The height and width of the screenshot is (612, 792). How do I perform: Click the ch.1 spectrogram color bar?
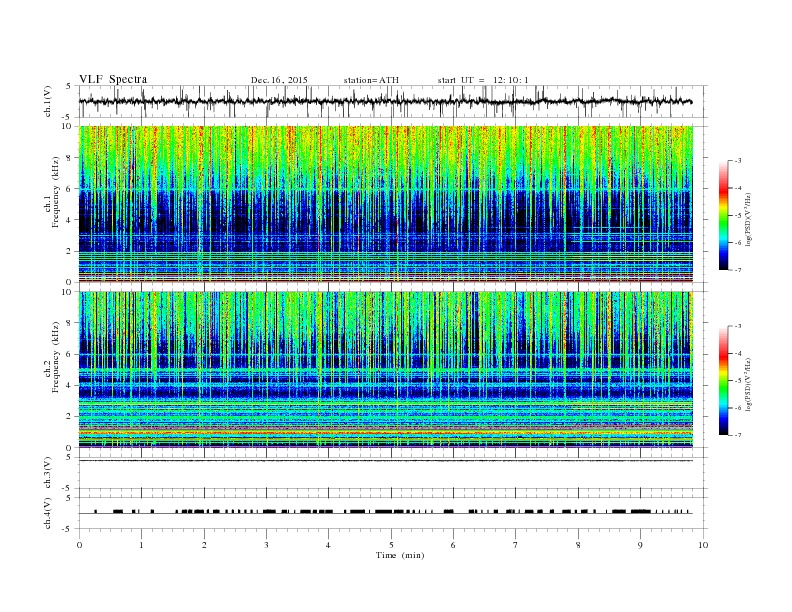pyautogui.click(x=723, y=215)
